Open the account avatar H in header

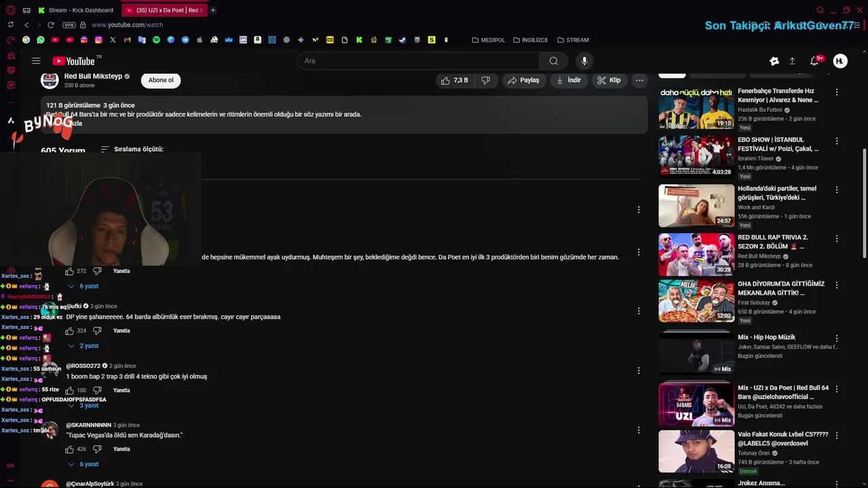[x=840, y=61]
